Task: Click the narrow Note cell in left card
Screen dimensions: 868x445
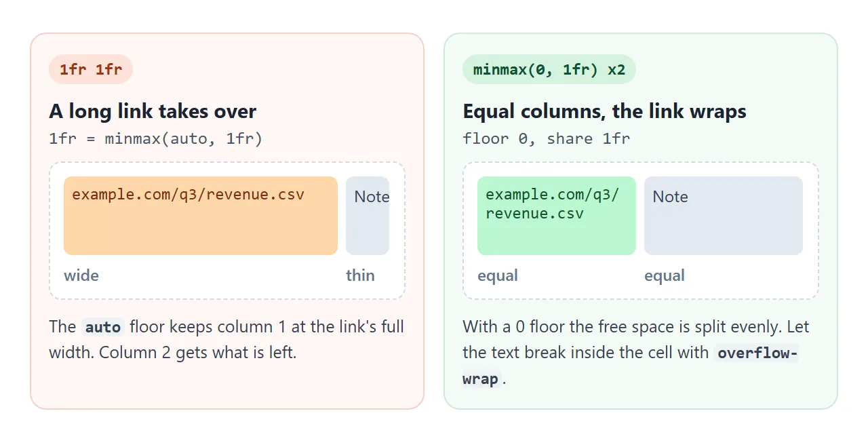Action: tap(368, 216)
